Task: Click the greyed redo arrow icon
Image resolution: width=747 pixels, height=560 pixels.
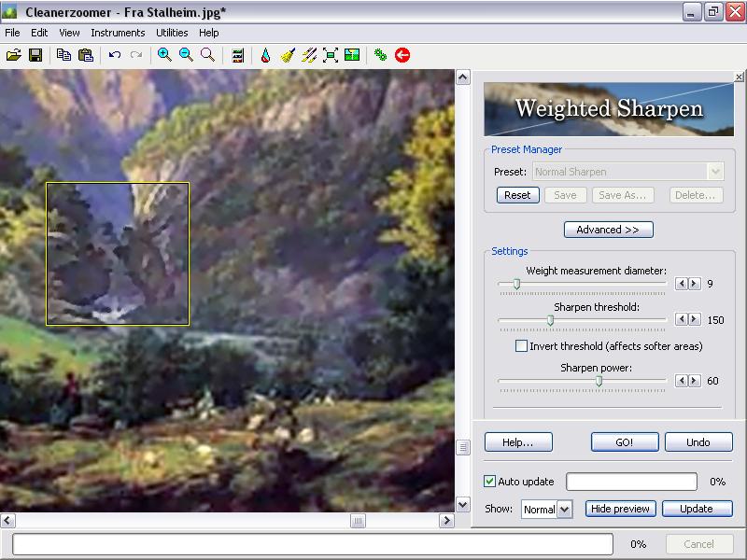Action: tap(136, 55)
